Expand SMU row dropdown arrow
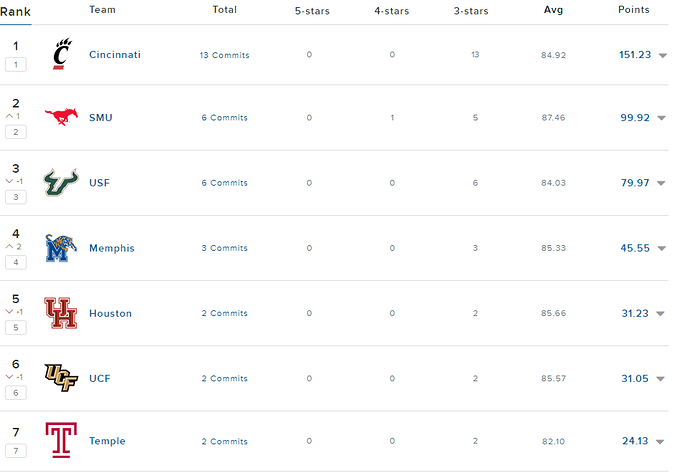690x472 pixels. (661, 118)
